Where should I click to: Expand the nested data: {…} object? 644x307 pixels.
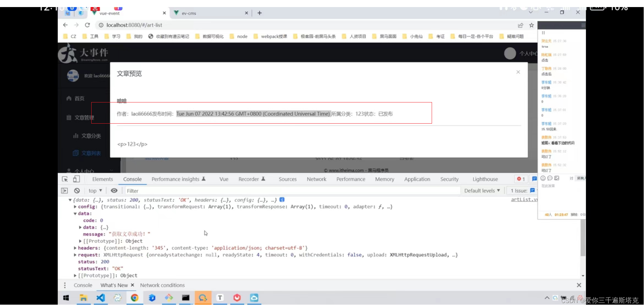pos(80,227)
